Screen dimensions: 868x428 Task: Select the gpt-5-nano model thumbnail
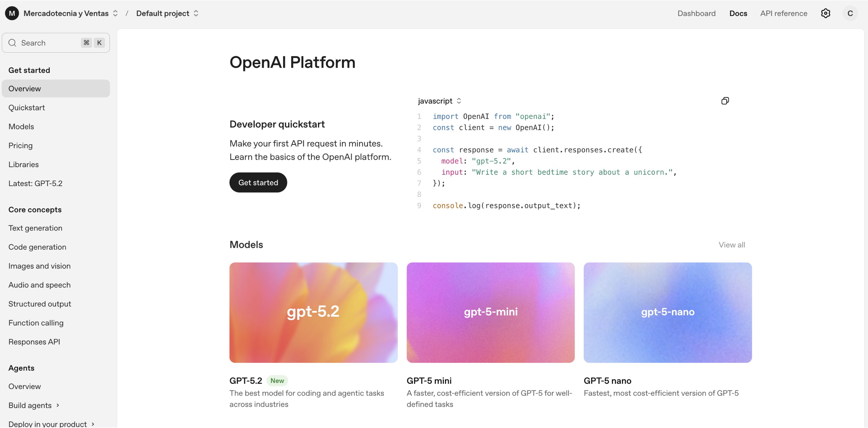coord(668,312)
